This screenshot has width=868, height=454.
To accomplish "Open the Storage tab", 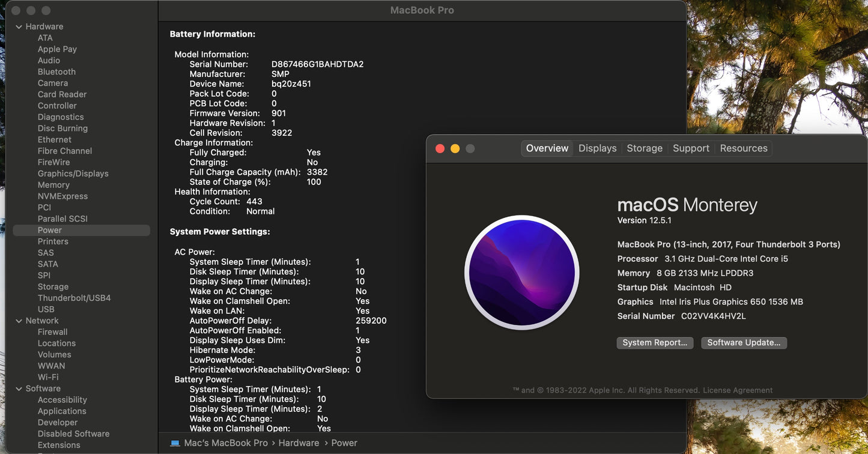I will click(x=644, y=148).
